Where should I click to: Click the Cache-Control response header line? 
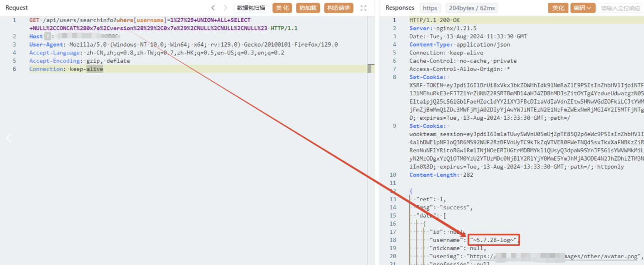click(463, 61)
